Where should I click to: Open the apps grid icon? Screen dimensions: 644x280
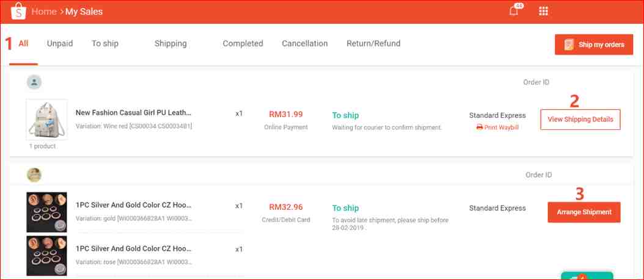click(x=543, y=11)
